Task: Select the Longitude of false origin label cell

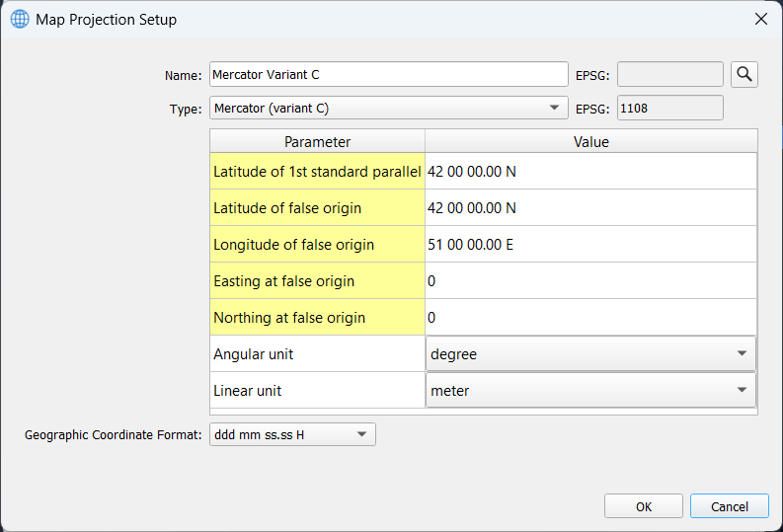Action: (318, 245)
